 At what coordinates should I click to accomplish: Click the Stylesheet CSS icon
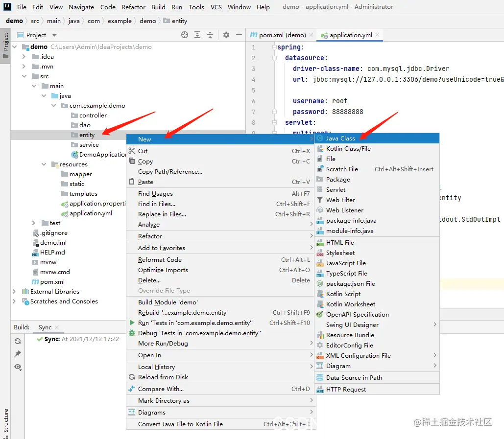pos(320,253)
